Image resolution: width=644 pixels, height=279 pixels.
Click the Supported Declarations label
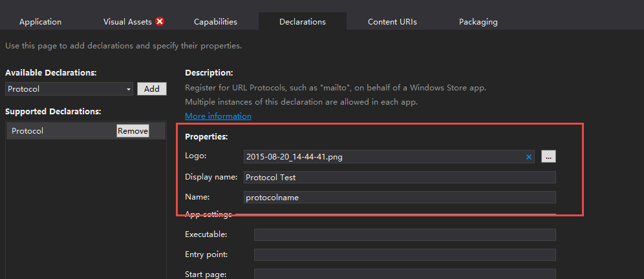tap(53, 111)
